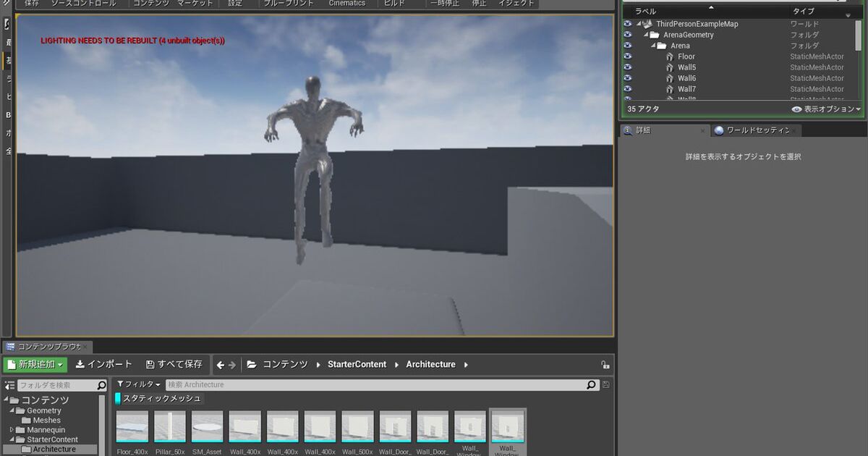Click the Import icon in Content Browser
The height and width of the screenshot is (456, 868).
80,365
